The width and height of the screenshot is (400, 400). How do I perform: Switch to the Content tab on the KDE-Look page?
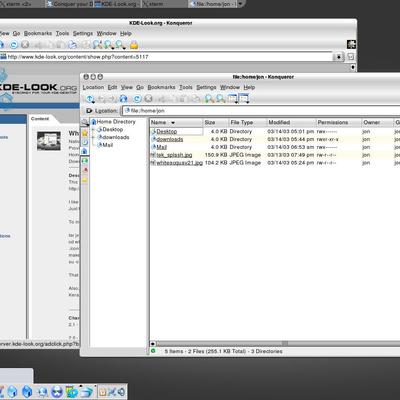(40, 119)
